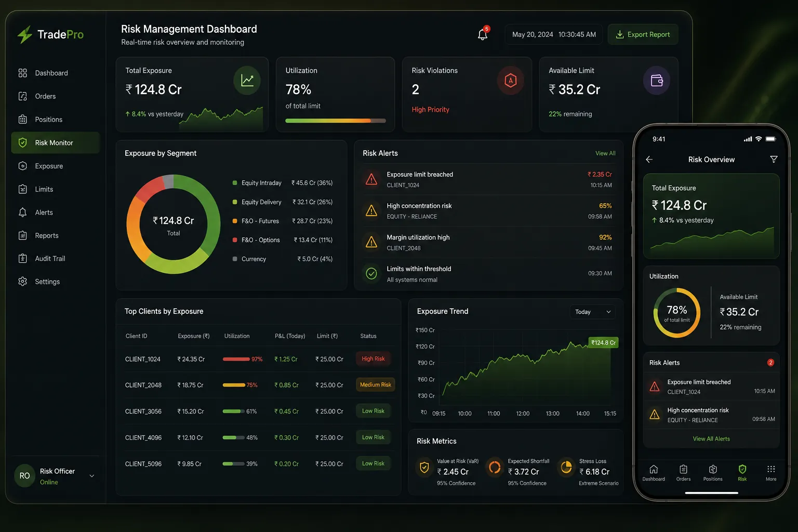Open Audit Trail in the sidebar
The width and height of the screenshot is (798, 532).
pyautogui.click(x=56, y=258)
